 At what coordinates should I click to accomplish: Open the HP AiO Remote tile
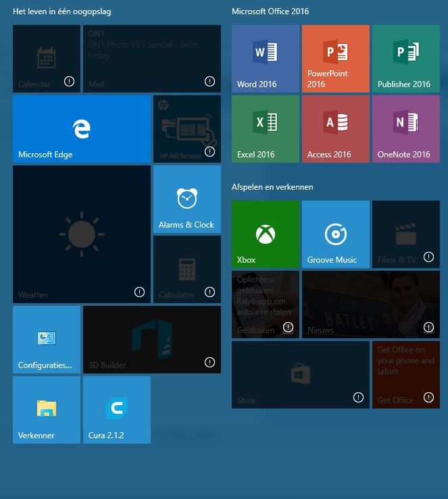click(x=187, y=129)
